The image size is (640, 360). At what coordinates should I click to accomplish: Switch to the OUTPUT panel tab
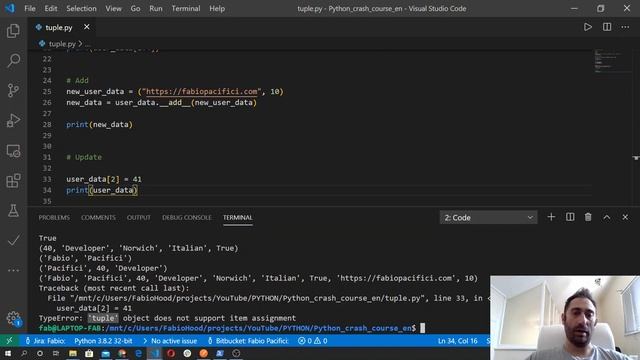(138, 218)
